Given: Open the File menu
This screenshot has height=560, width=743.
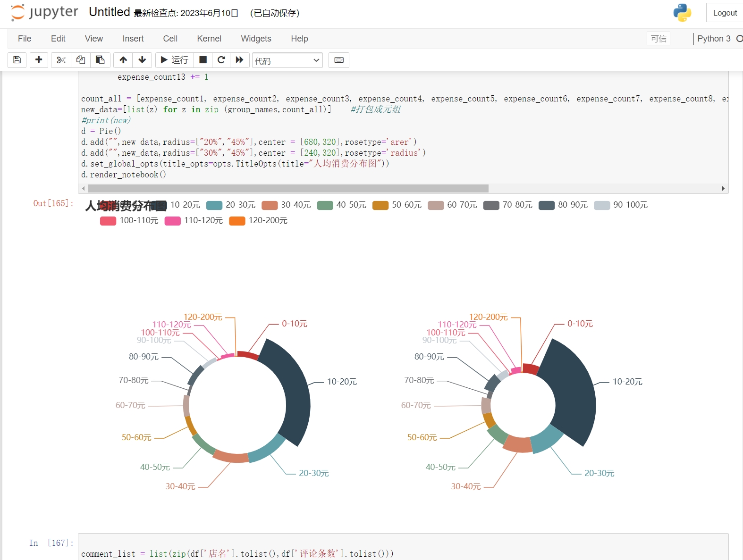Looking at the screenshot, I should pyautogui.click(x=25, y=39).
